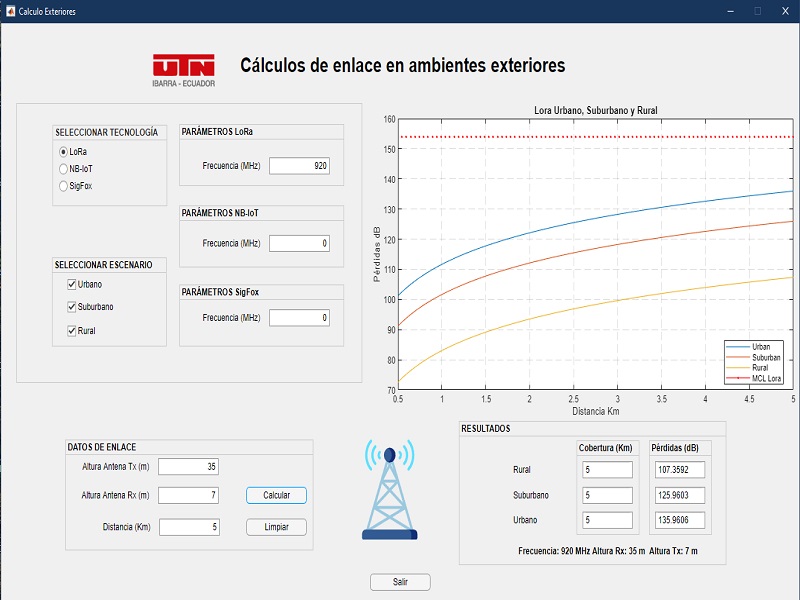Screen dimensions: 800x600
Task: Click the "SELECCIONAR TECNOLOGÍA" panel title
Action: [107, 133]
